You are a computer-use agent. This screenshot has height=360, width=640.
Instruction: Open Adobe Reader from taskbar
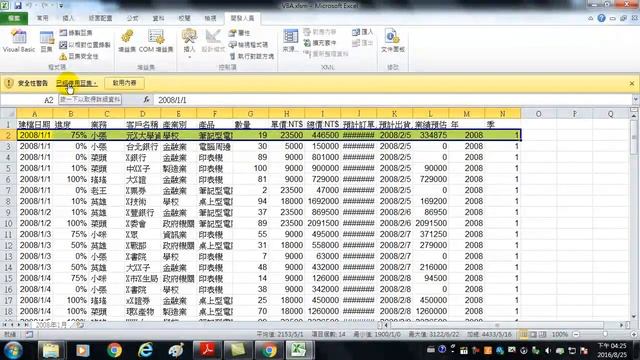pyautogui.click(x=207, y=350)
